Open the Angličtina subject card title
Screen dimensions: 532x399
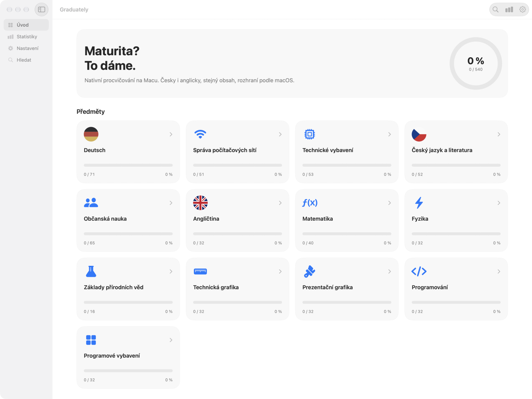click(206, 219)
